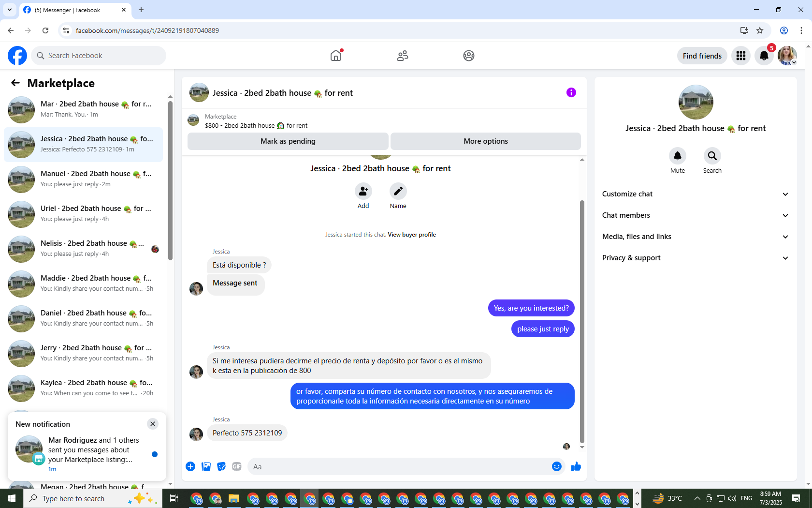
Task: Open the Windows notification center icon
Action: pos(796,498)
